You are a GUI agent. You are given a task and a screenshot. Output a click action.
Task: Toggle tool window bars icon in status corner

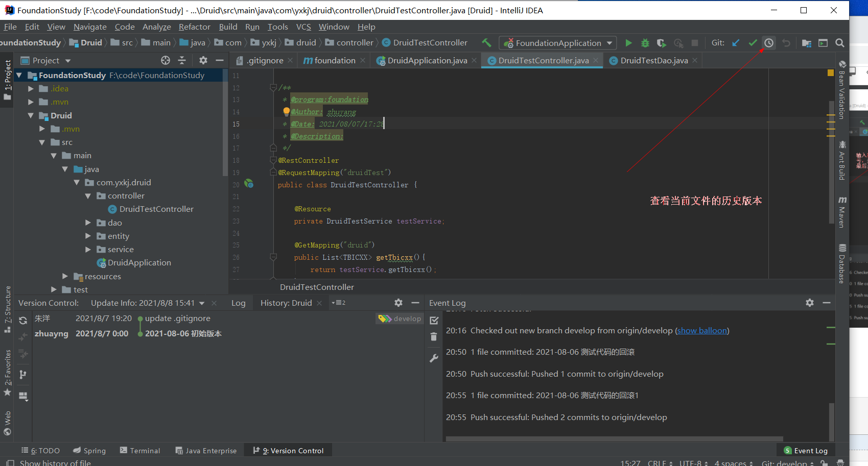[x=10, y=462]
